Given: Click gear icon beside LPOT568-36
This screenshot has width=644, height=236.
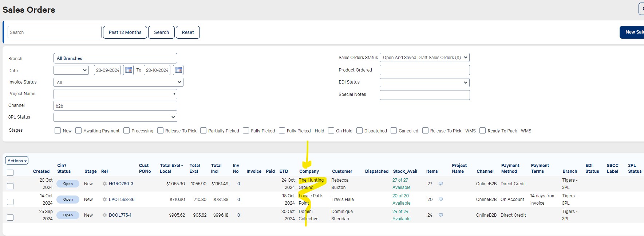Looking at the screenshot, I should click(x=104, y=200).
